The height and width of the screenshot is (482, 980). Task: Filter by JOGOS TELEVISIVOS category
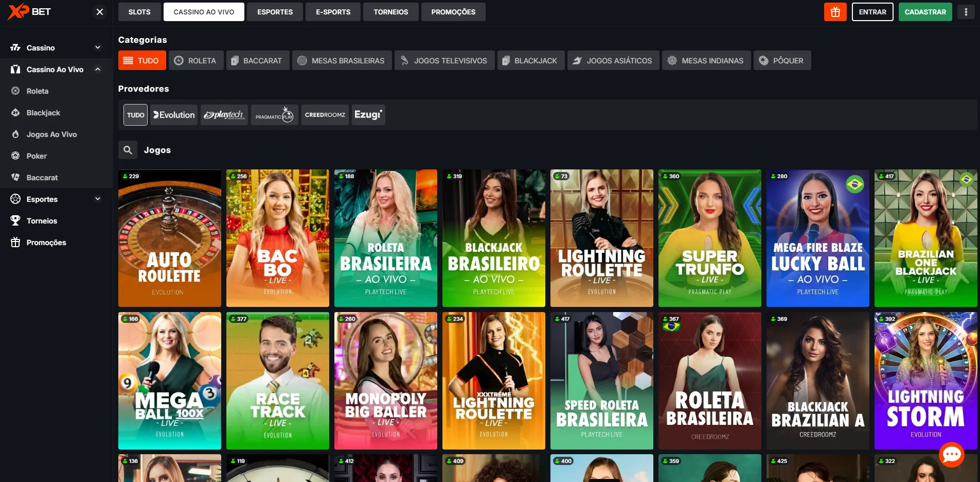(444, 60)
